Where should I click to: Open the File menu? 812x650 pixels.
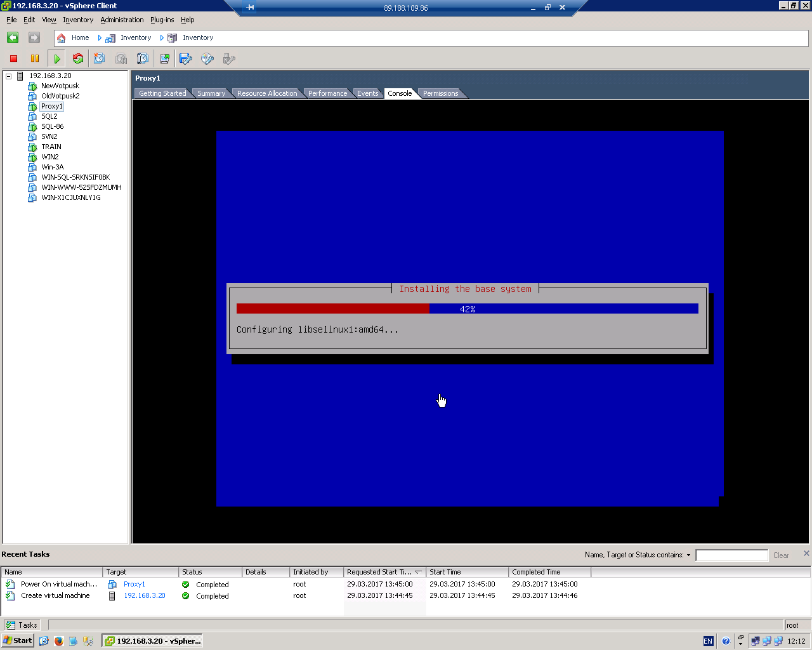point(11,20)
